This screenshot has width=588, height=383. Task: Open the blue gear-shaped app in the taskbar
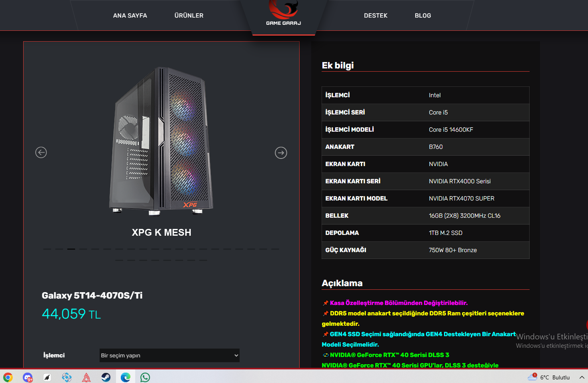[x=67, y=377]
